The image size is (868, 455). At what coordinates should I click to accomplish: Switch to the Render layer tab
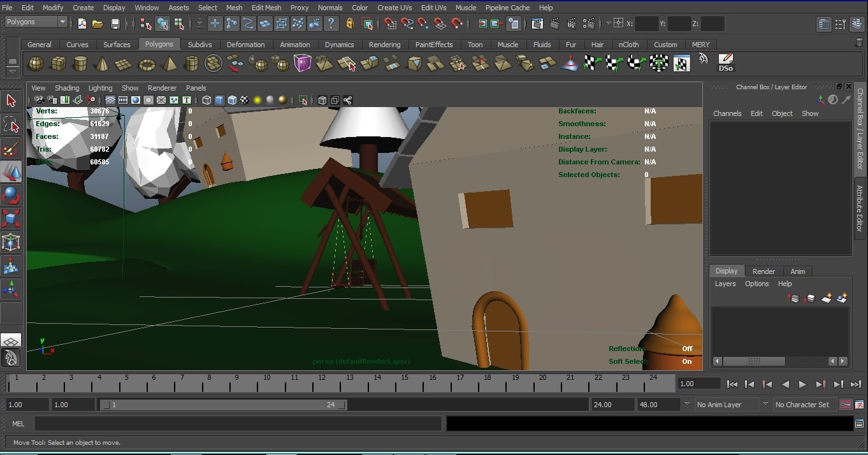(763, 271)
